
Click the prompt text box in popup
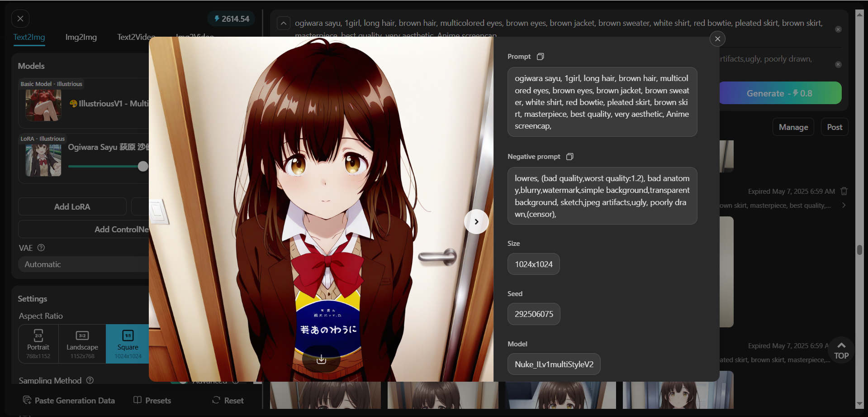[x=602, y=102]
